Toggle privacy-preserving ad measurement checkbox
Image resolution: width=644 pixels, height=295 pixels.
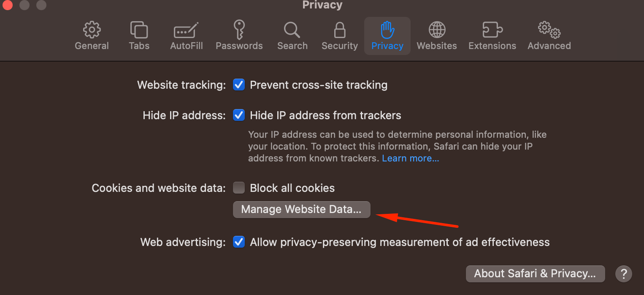pos(239,242)
